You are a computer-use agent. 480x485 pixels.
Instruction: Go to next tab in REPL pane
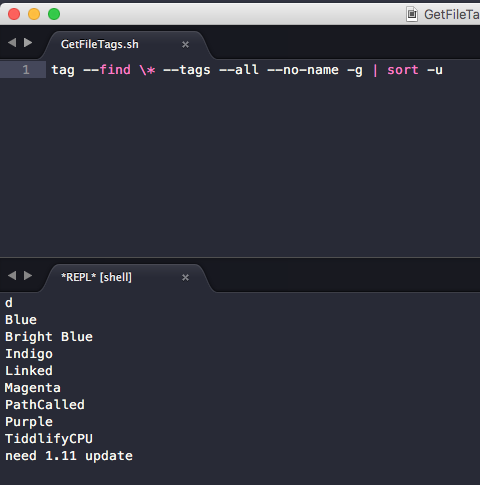(28, 276)
